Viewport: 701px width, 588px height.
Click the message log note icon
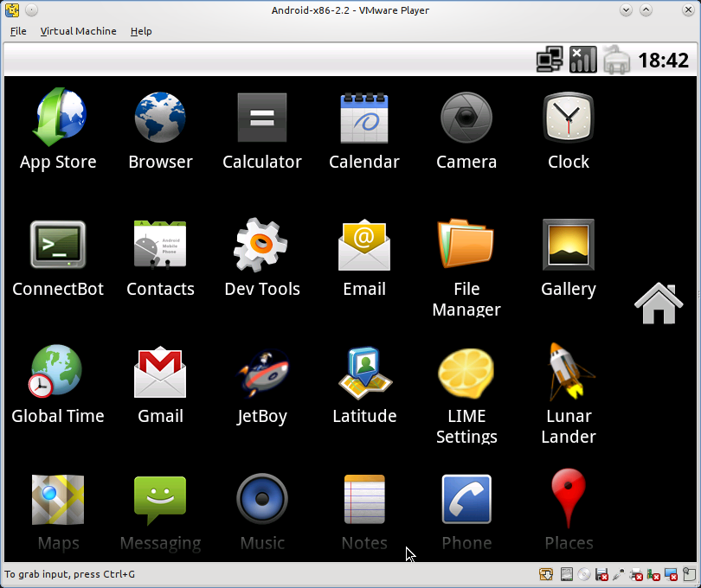tap(689, 574)
